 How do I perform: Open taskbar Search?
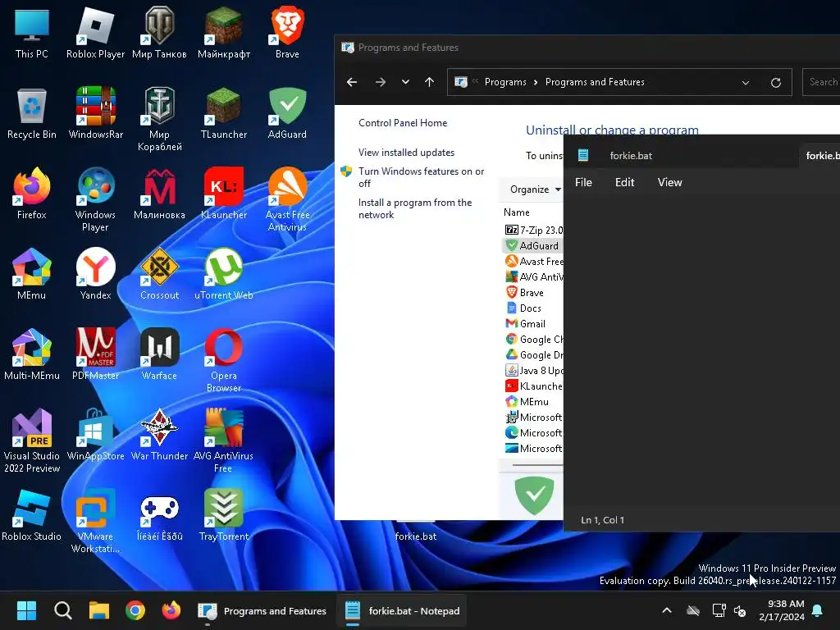click(62, 610)
